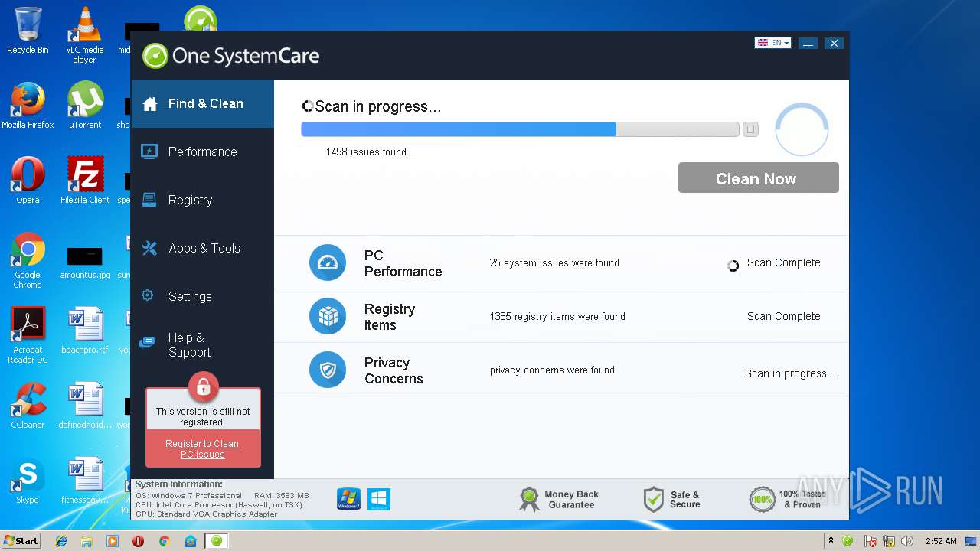Select the Opera desktop shortcut
This screenshot has height=551, width=980.
coord(28,181)
